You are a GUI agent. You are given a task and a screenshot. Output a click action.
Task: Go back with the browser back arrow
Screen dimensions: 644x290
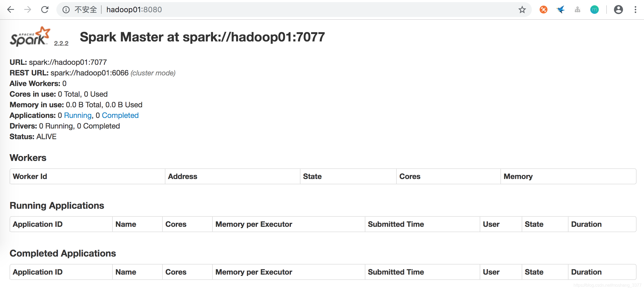(x=11, y=10)
